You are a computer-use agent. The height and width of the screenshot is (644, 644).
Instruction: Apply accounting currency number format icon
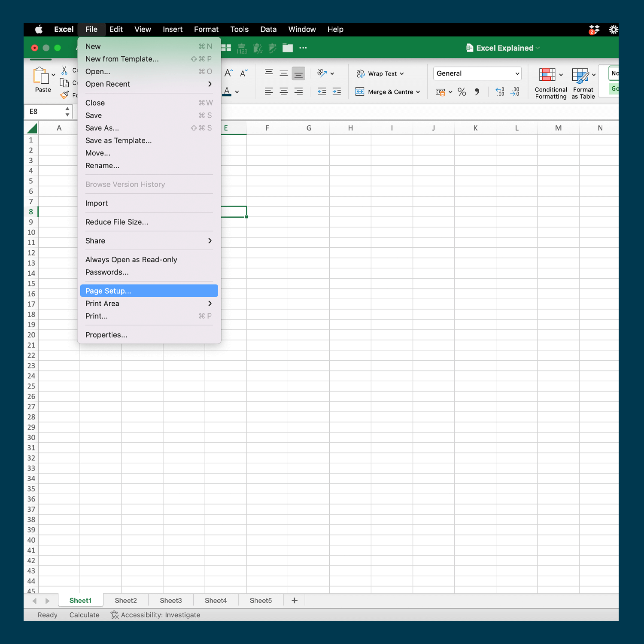(440, 92)
